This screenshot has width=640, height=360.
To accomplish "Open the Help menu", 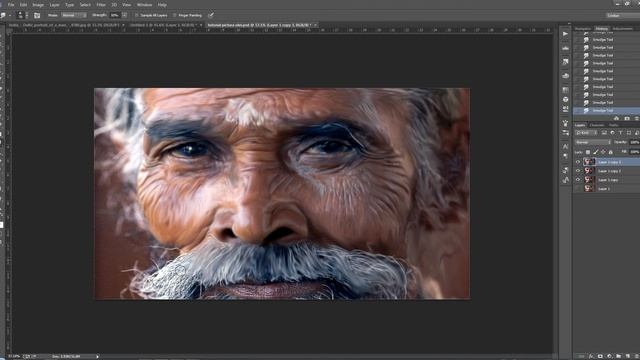I will coord(162,5).
